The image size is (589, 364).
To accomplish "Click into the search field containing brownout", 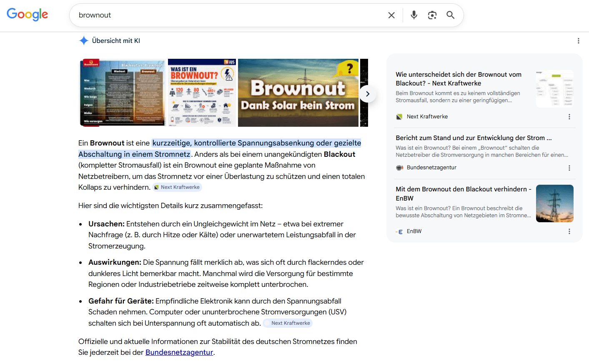I will pos(229,15).
